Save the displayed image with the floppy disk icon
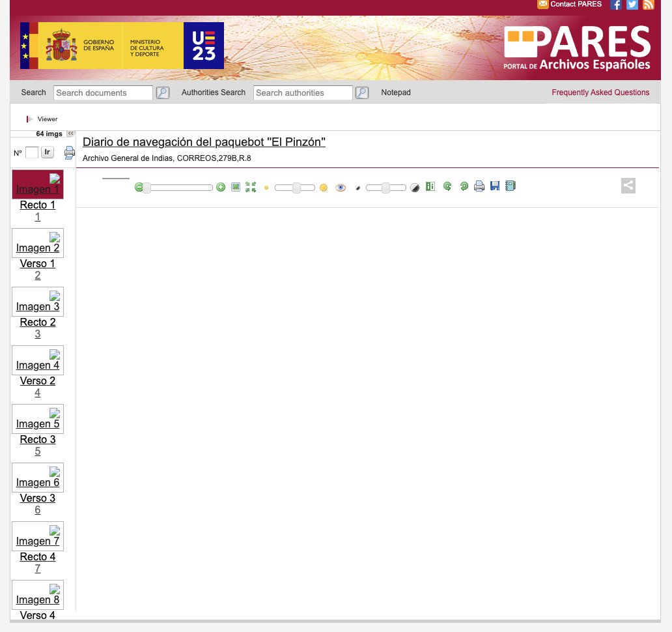 (495, 186)
